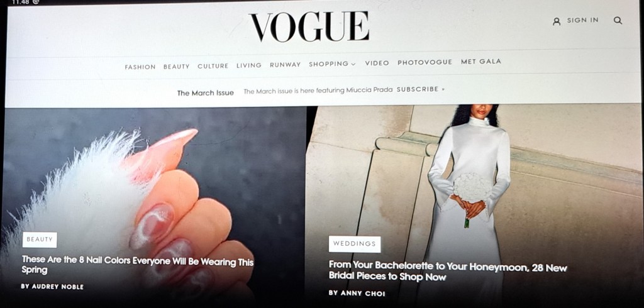Open The March Issue link
Viewport: 644px width, 308px height.
(x=206, y=93)
